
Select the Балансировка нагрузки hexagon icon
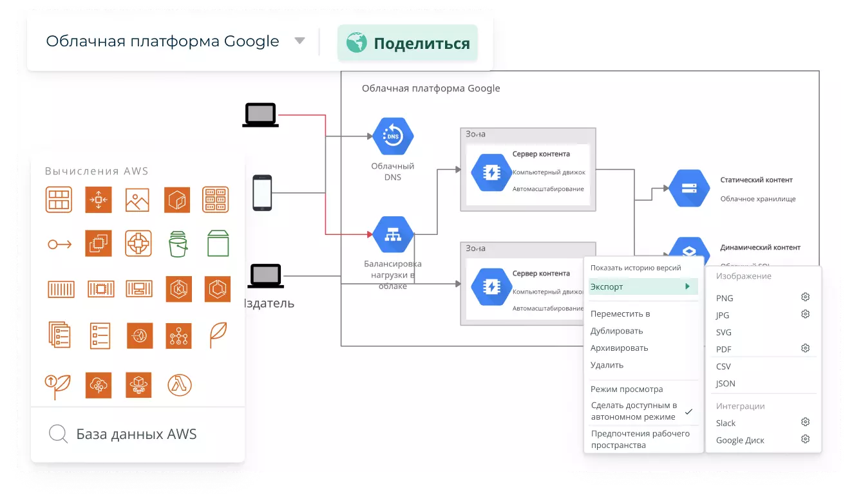(393, 235)
